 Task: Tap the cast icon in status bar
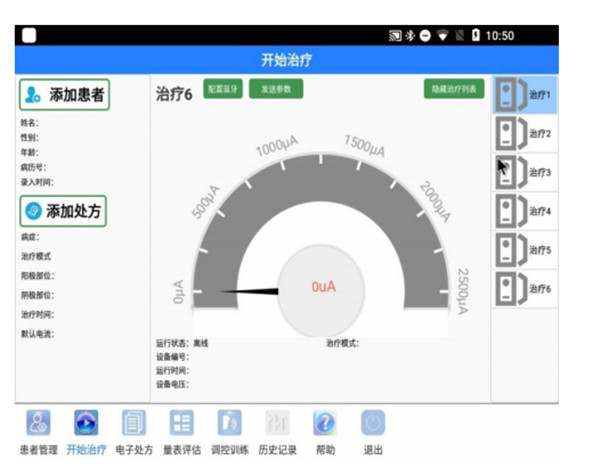click(395, 36)
